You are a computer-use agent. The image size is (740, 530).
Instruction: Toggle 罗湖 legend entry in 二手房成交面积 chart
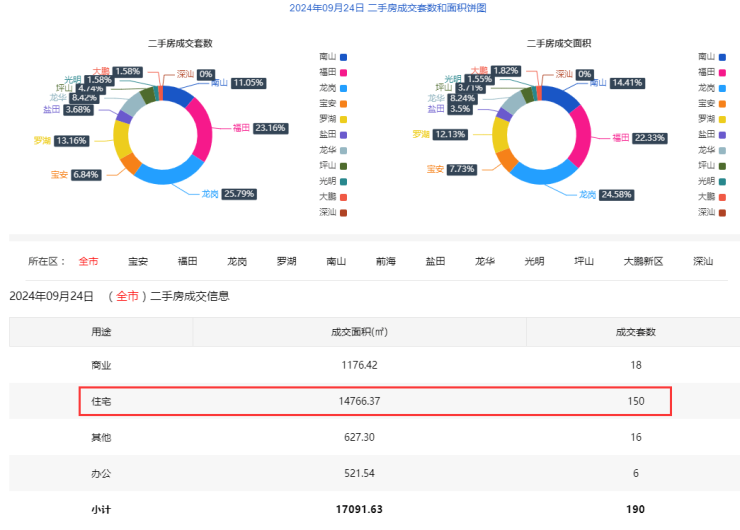pos(712,119)
